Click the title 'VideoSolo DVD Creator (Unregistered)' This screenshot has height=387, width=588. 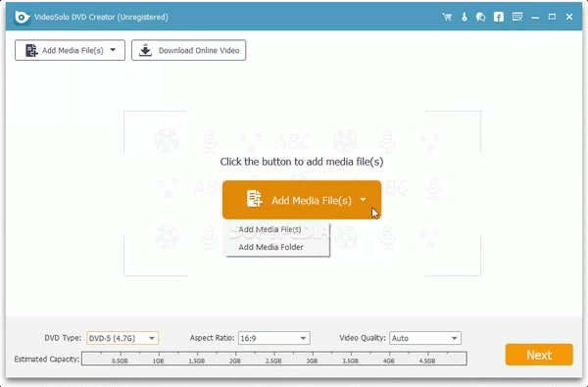pyautogui.click(x=101, y=18)
